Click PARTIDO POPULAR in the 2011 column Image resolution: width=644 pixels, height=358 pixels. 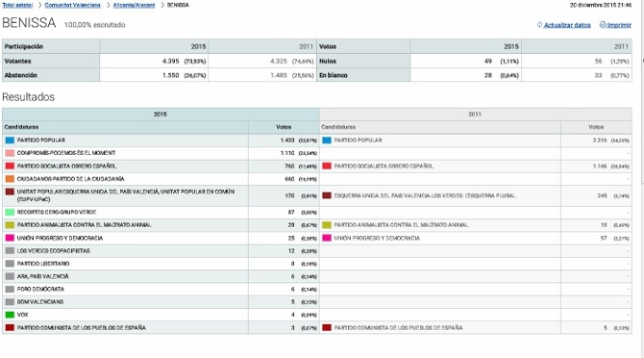click(x=359, y=141)
